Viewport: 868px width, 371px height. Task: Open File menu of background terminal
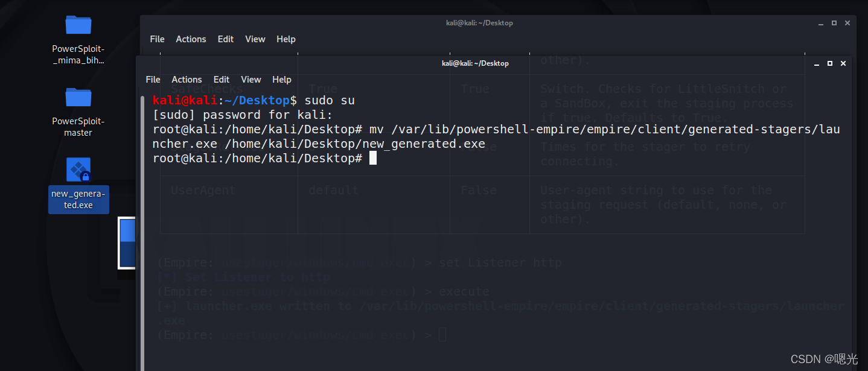157,39
